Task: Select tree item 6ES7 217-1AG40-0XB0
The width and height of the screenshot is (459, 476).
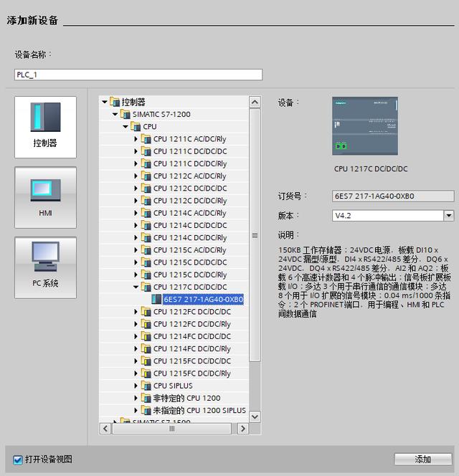Action: tap(203, 300)
